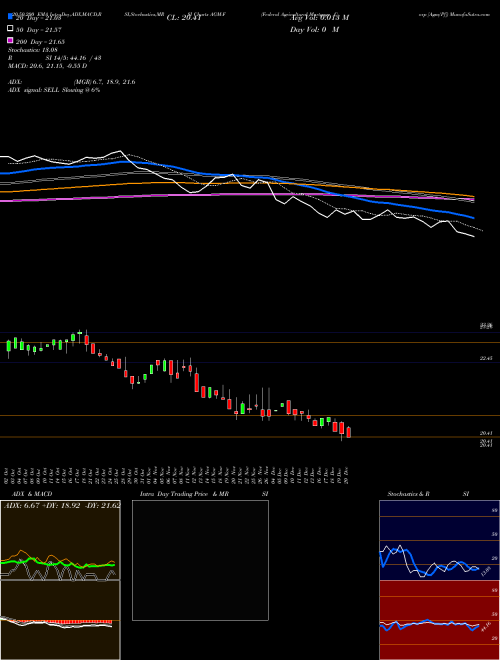This screenshot has height=660, width=500.
Task: Click the 'Avg Vol: 0.013 M' label
Action: [x=319, y=18]
